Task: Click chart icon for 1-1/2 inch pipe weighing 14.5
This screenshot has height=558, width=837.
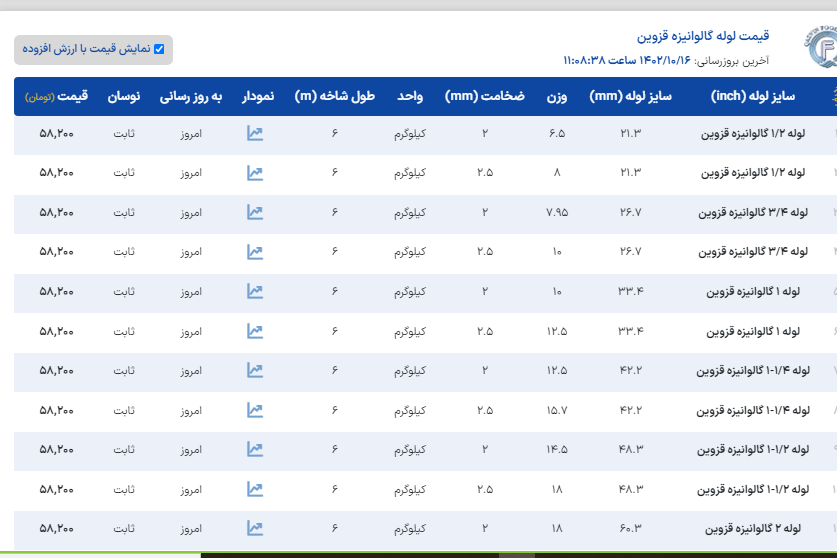Action: 255,449
